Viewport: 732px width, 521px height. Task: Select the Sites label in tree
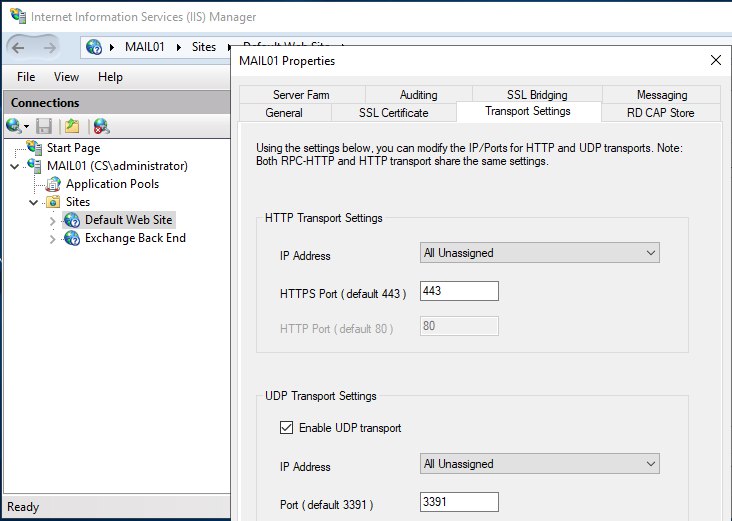78,202
